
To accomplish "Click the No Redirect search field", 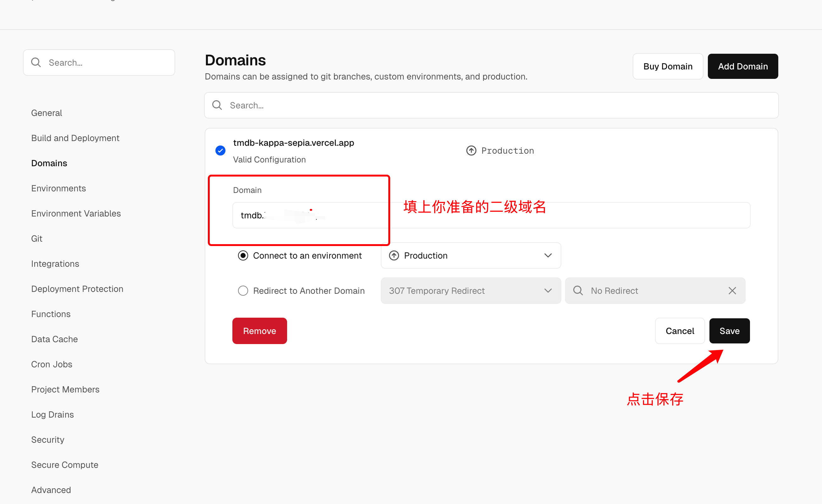I will [x=655, y=290].
